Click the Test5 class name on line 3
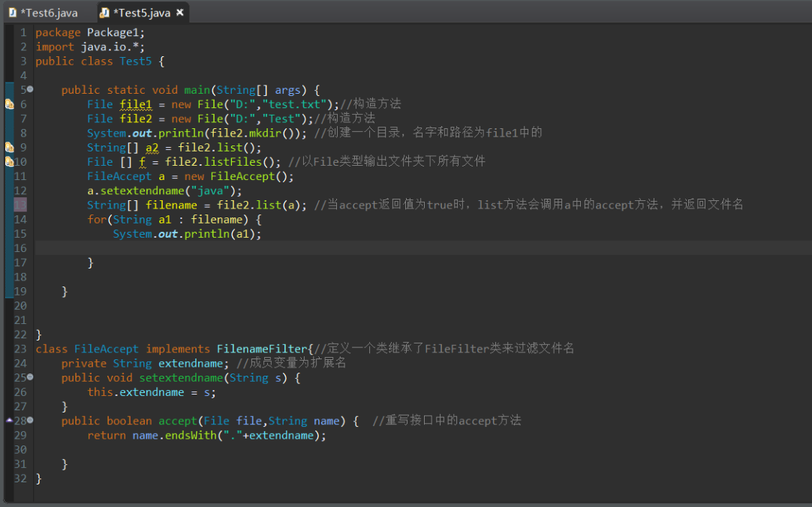This screenshot has width=812, height=507. click(135, 61)
